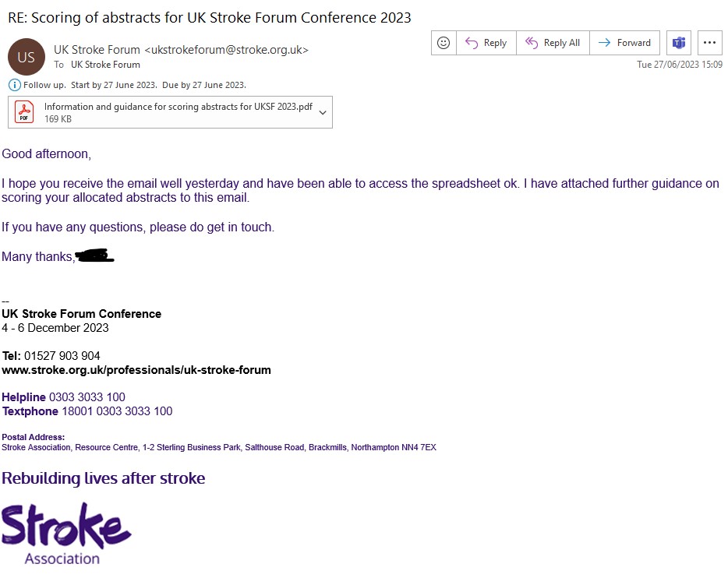The width and height of the screenshot is (728, 578).
Task: Click the US sender avatar circle
Action: point(26,57)
